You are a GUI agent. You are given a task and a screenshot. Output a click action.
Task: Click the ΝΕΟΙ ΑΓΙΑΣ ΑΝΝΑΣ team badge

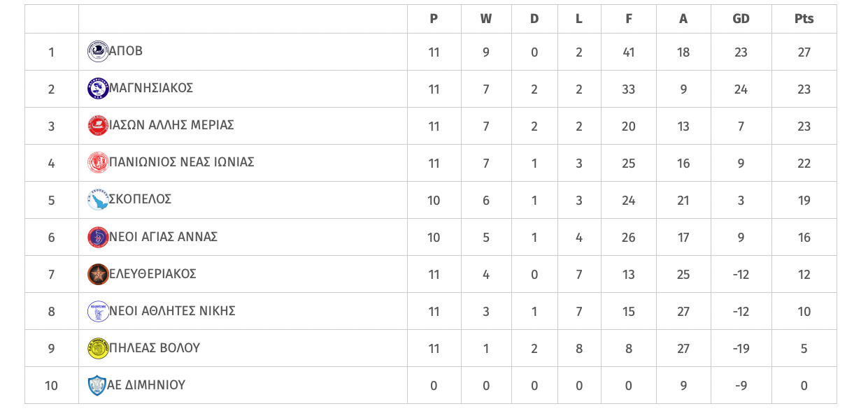click(x=98, y=237)
